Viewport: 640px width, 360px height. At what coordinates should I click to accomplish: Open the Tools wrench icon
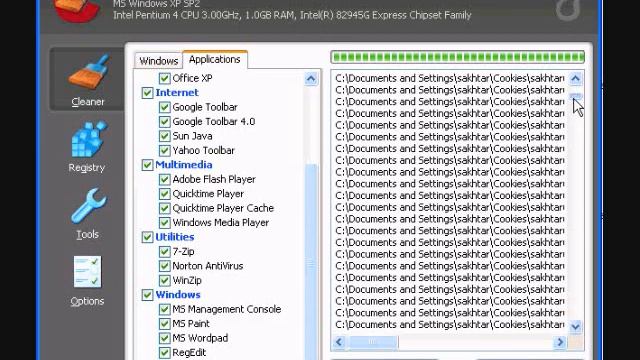tap(88, 205)
